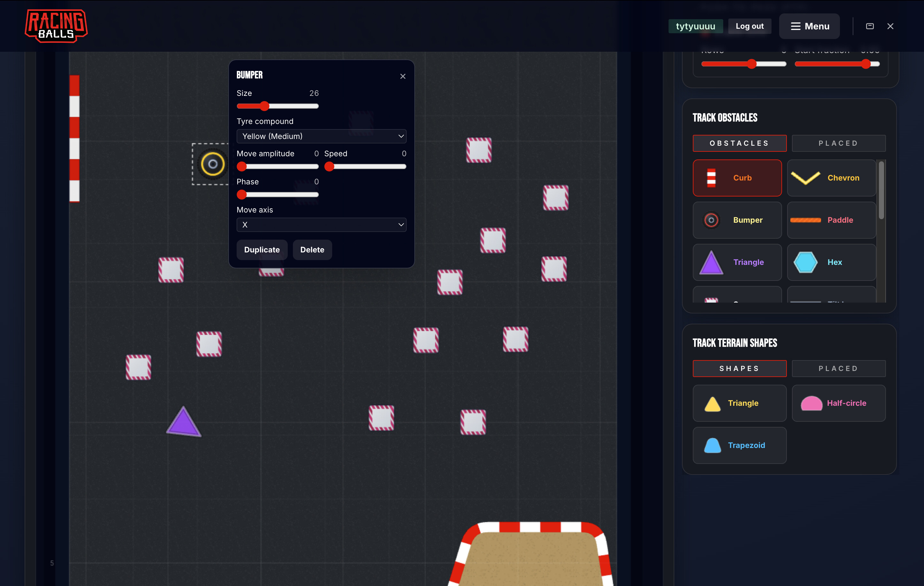This screenshot has width=924, height=586.
Task: Expand the Menu in the top bar
Action: tap(809, 26)
